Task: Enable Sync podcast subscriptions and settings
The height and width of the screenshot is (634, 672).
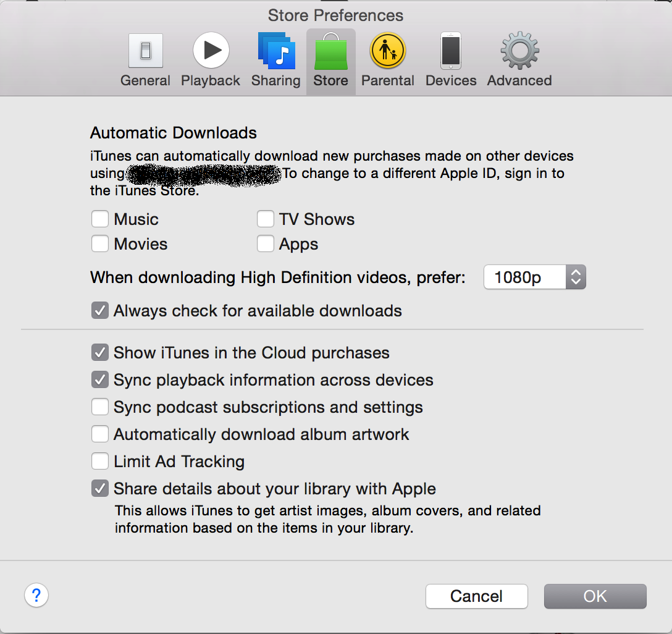Action: 100,407
